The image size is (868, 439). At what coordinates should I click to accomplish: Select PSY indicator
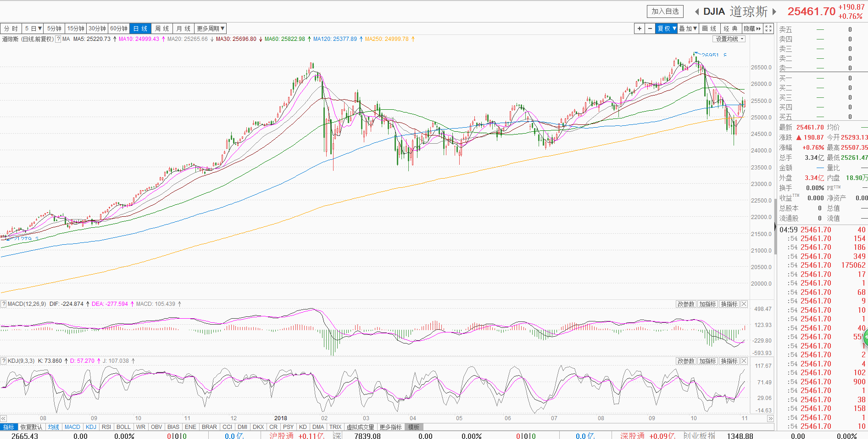[x=288, y=427]
